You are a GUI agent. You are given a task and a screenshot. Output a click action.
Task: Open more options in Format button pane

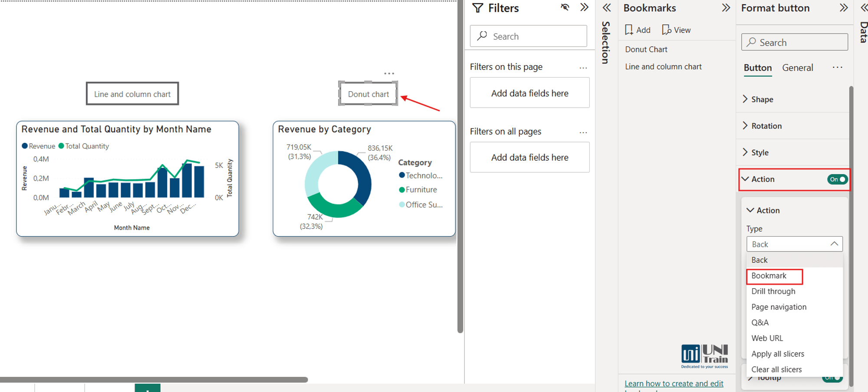[x=837, y=67]
